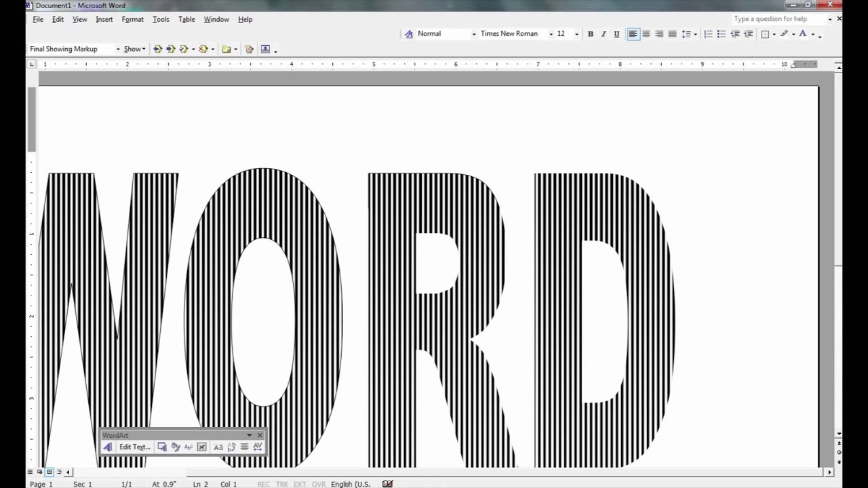Click the Type a question for help field
The image size is (868, 488).
[778, 19]
